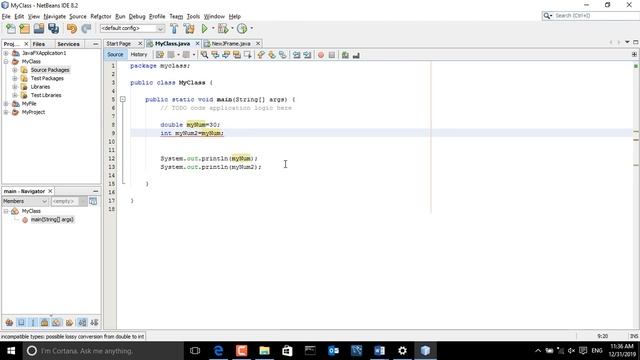Select main(String[] args) in Navigator
Screen dimensions: 640x360
coord(52,220)
